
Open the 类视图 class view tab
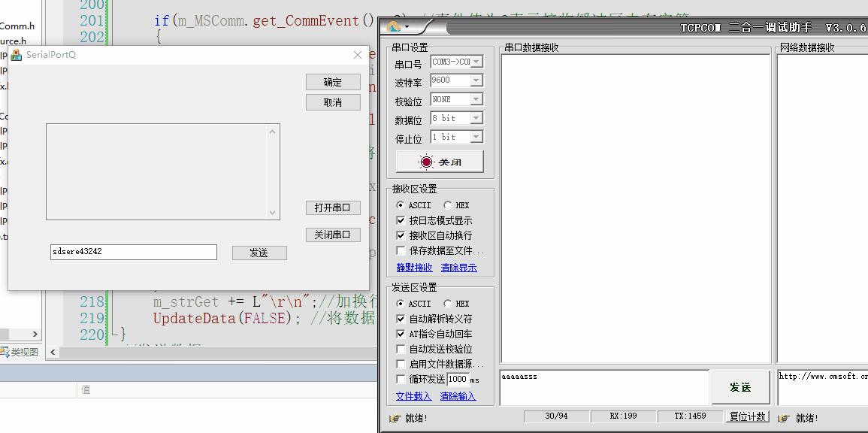20,352
